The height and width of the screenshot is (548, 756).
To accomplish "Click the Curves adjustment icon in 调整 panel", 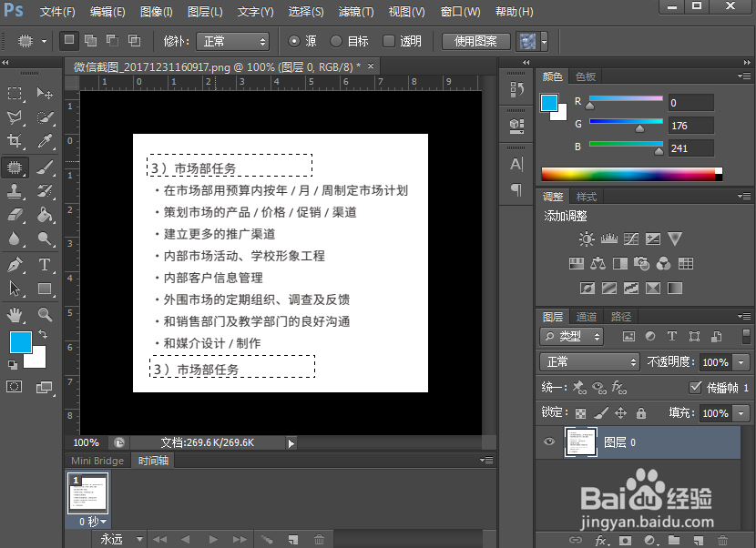I will 633,238.
